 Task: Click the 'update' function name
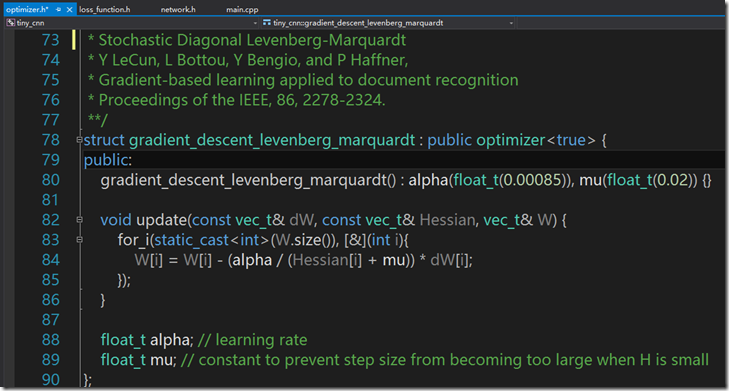point(161,220)
